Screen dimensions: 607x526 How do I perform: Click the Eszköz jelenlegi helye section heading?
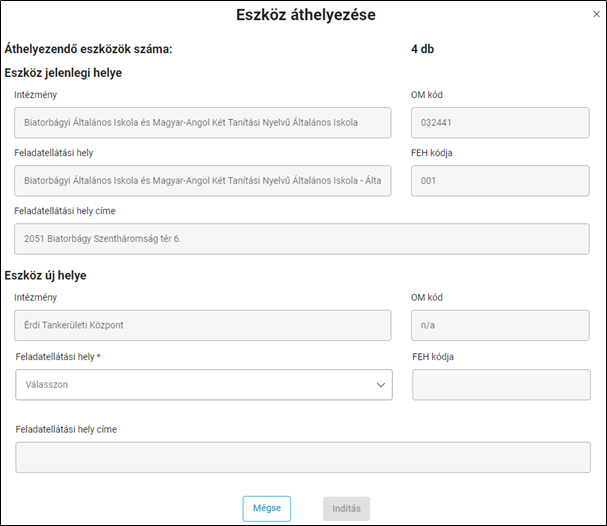point(63,73)
